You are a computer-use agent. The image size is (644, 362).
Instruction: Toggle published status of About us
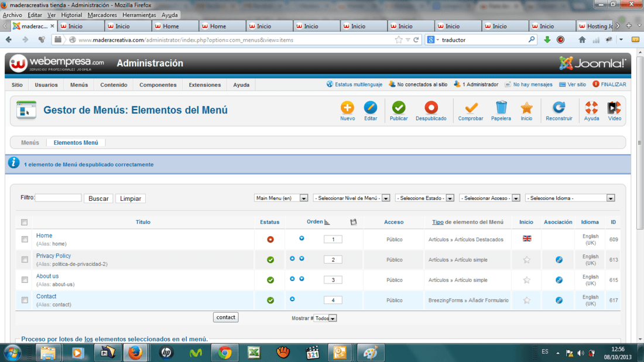pyautogui.click(x=270, y=280)
